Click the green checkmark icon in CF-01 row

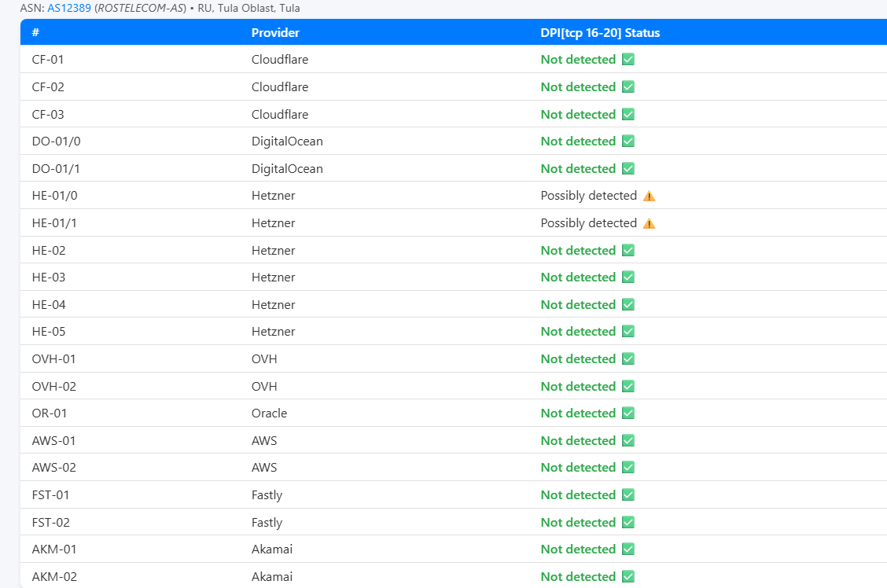628,60
